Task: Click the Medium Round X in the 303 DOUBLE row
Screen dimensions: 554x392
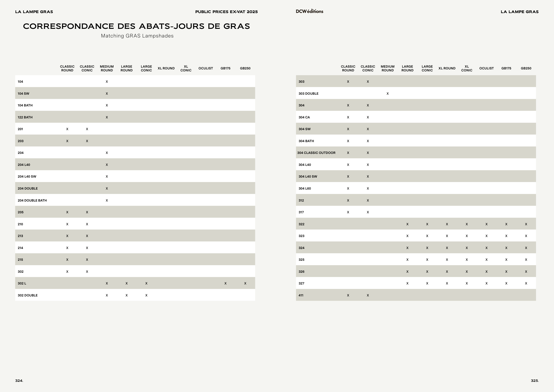Action: pos(388,94)
